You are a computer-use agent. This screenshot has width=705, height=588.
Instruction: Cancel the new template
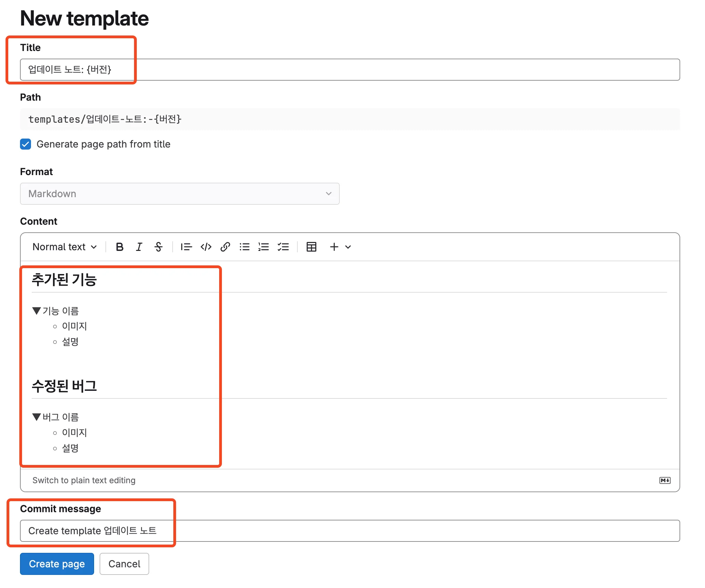[x=124, y=564]
